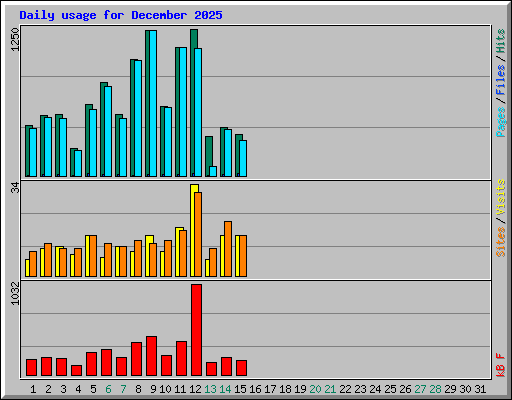Click the 'Sites' legend label
The image size is (512, 400).
pyautogui.click(x=500, y=242)
